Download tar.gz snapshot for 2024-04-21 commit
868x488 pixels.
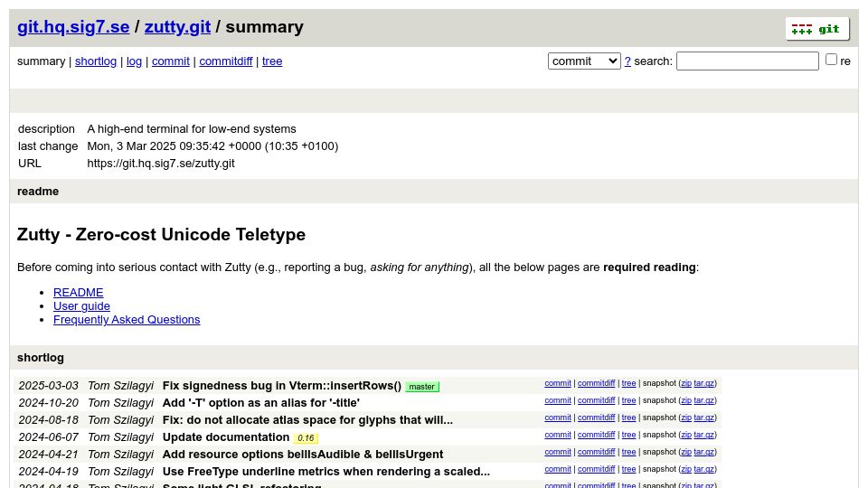(703, 452)
